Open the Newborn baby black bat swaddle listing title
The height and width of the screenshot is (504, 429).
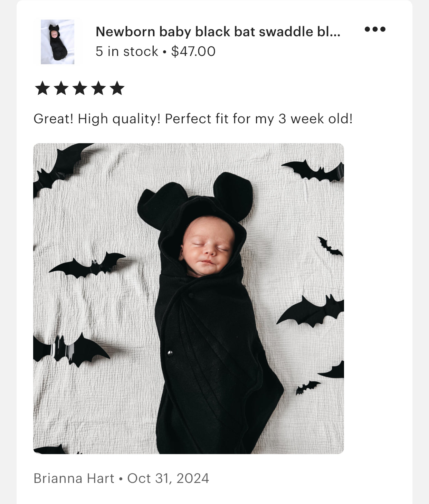[x=218, y=32]
